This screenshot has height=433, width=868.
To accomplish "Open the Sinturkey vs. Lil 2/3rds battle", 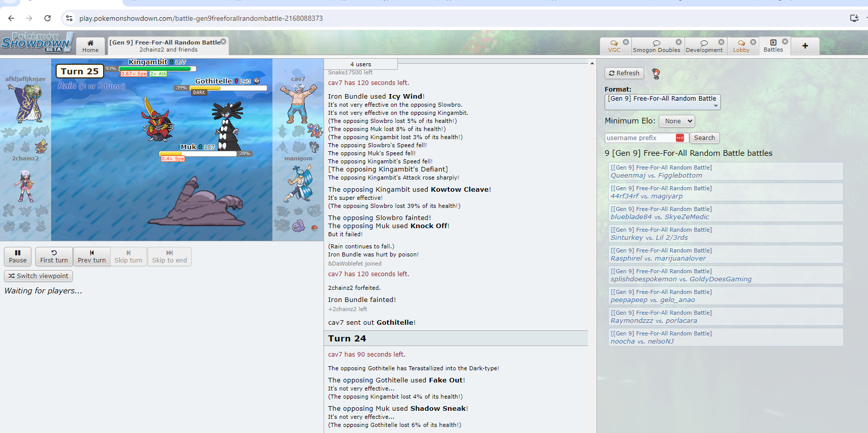I will click(x=725, y=234).
